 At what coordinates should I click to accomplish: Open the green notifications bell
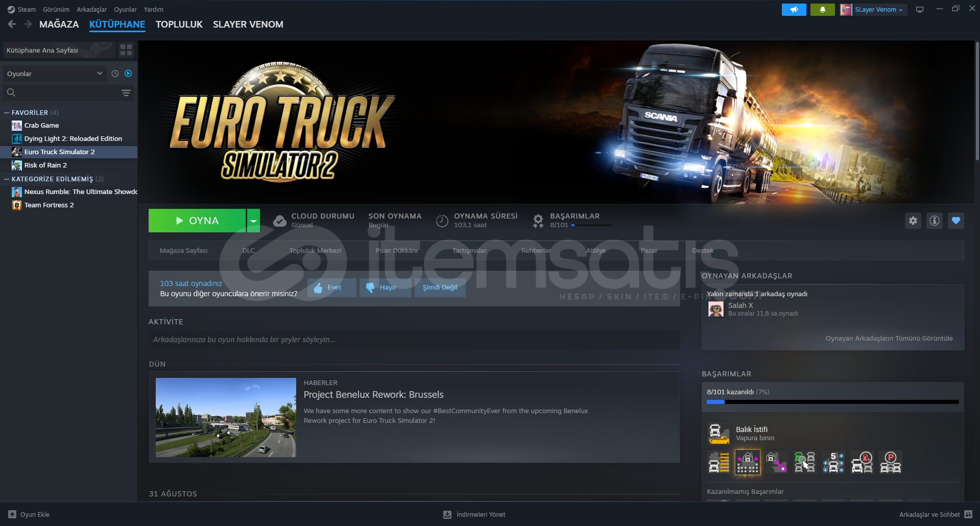[822, 10]
